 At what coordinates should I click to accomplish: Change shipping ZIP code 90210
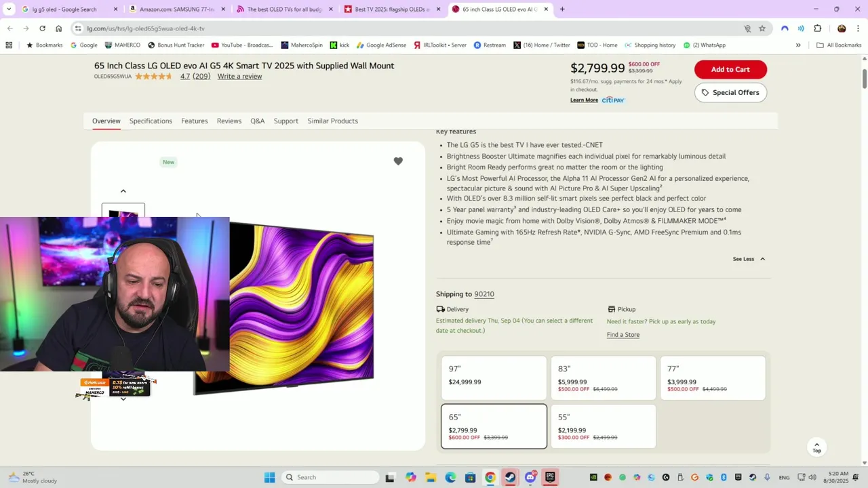point(484,294)
